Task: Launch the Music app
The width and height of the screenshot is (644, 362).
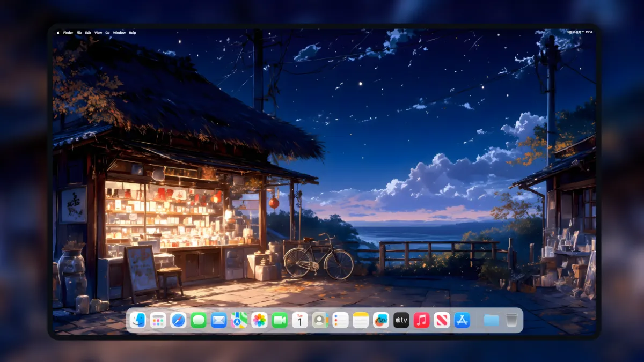Action: 421,320
